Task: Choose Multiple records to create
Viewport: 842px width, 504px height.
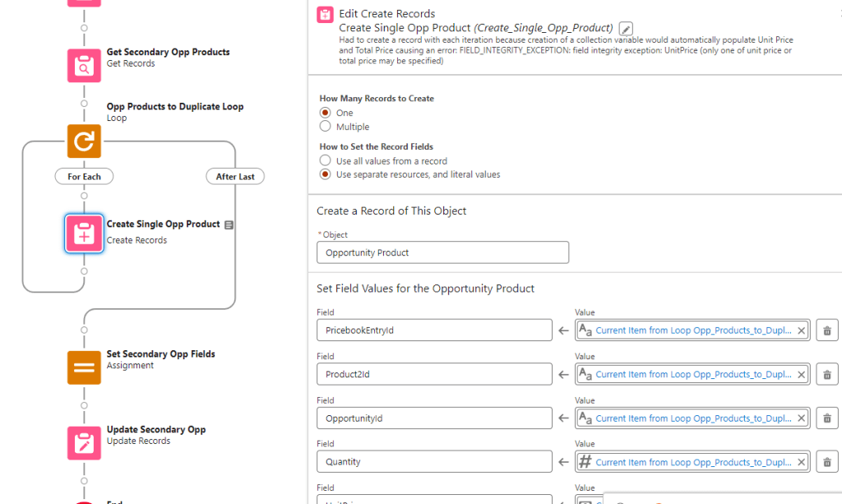Action: 326,127
